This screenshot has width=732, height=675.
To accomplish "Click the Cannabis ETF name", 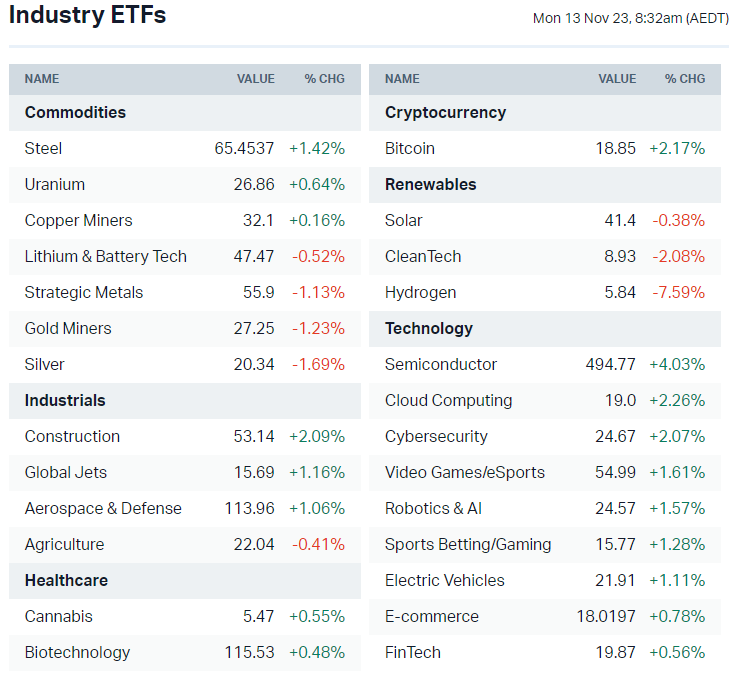I will tap(58, 616).
